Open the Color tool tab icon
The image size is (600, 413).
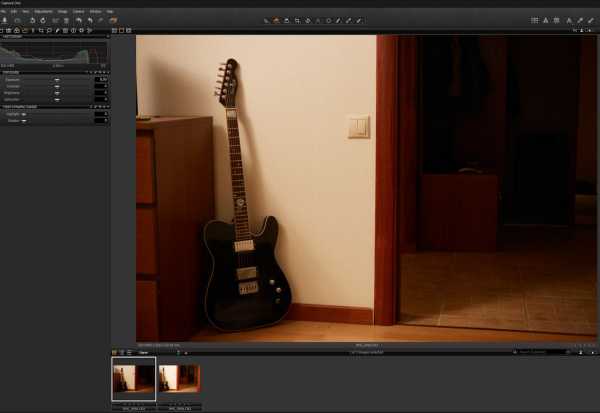coord(17,30)
